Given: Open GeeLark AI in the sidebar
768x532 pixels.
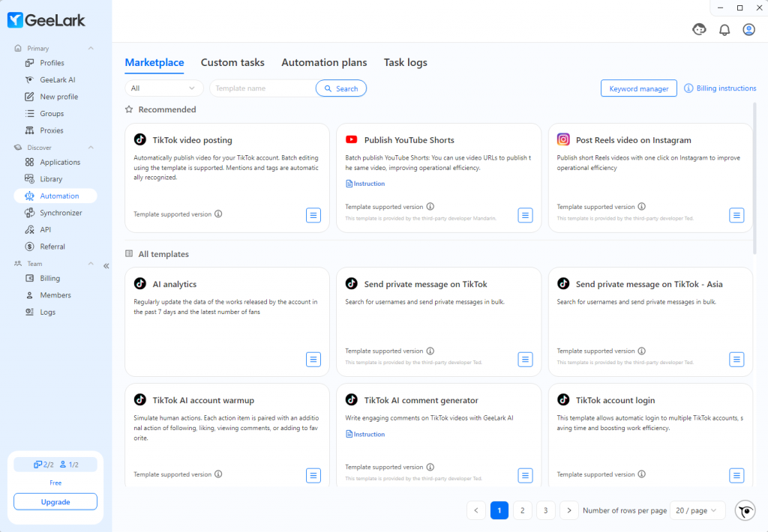Looking at the screenshot, I should tap(55, 79).
